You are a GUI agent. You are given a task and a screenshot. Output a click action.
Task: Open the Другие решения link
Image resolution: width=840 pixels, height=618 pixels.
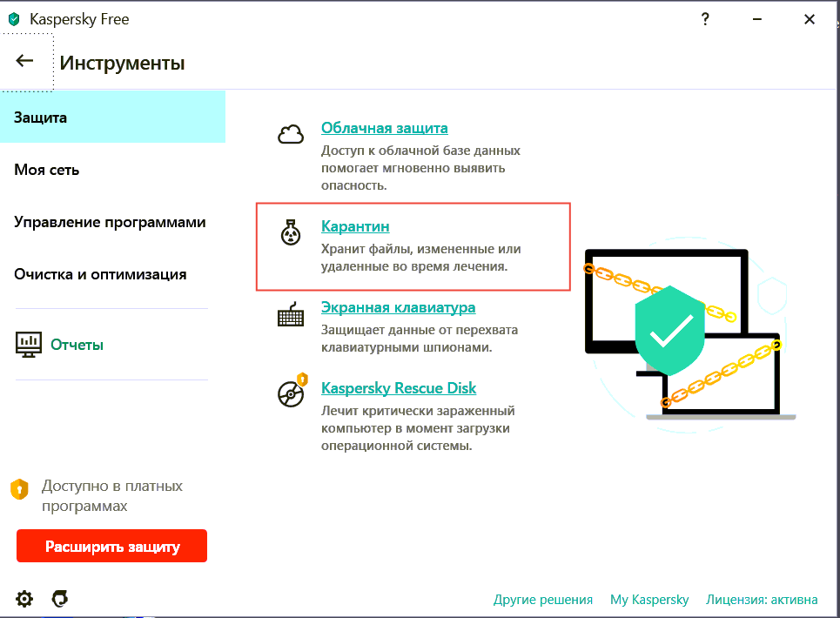[542, 599]
